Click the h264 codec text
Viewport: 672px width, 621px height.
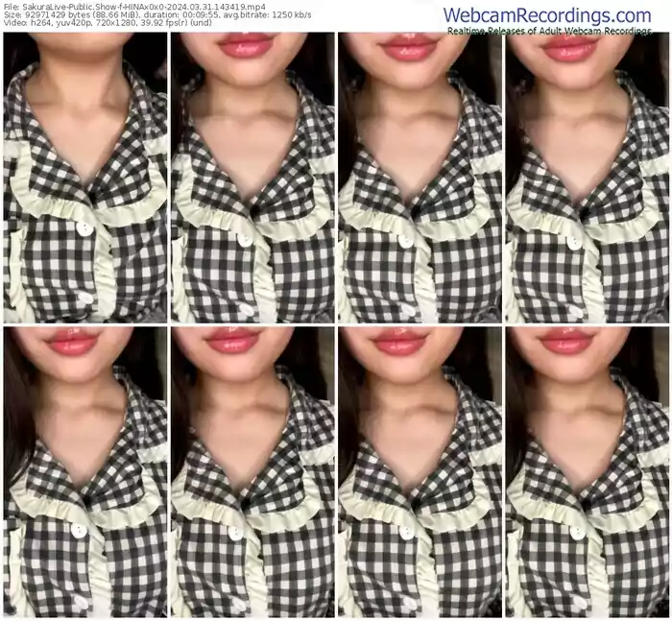(x=42, y=25)
